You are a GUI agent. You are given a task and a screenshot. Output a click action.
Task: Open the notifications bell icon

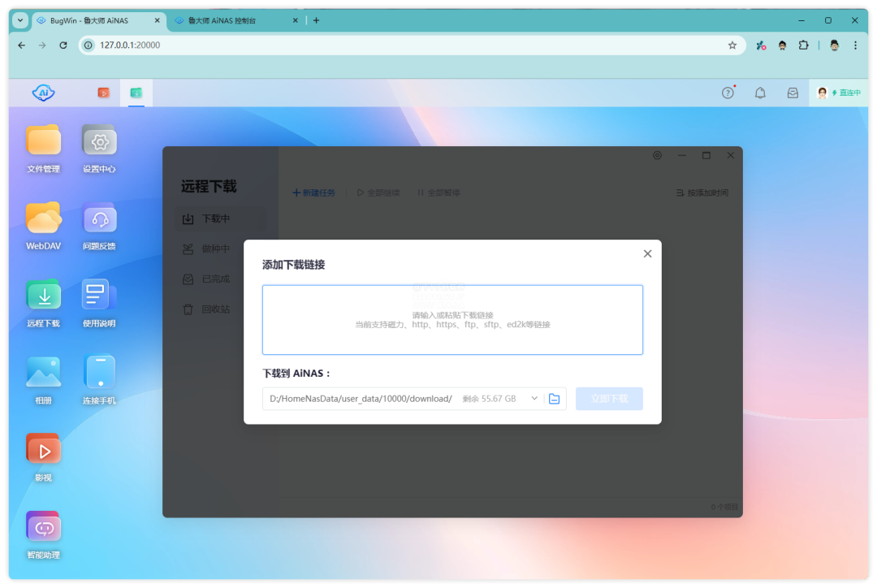tap(760, 93)
